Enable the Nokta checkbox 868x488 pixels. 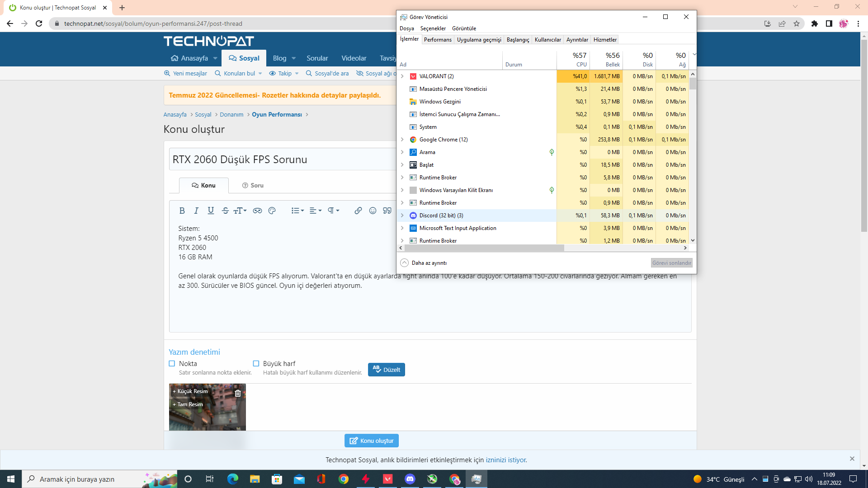[172, 363]
